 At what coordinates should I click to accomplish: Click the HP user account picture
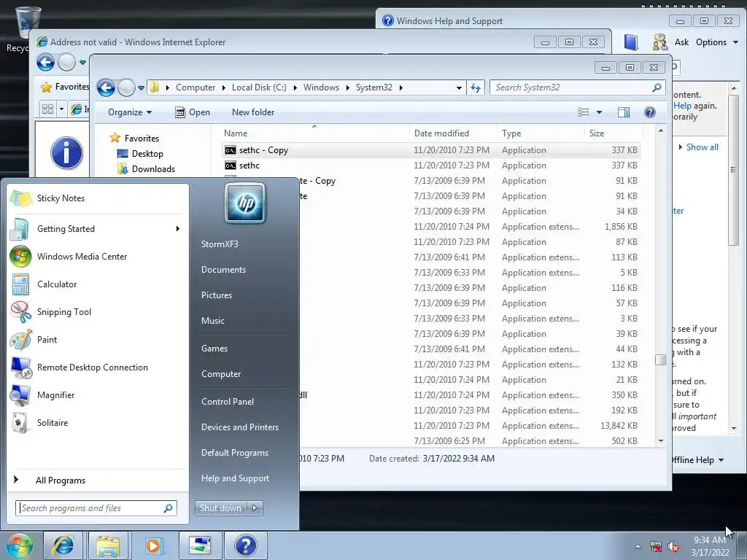245,203
